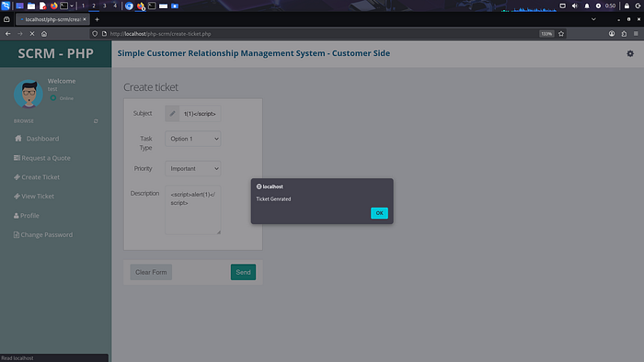Screen dimensions: 644x362
Task: Open the Task Type dropdown
Action: (x=192, y=139)
